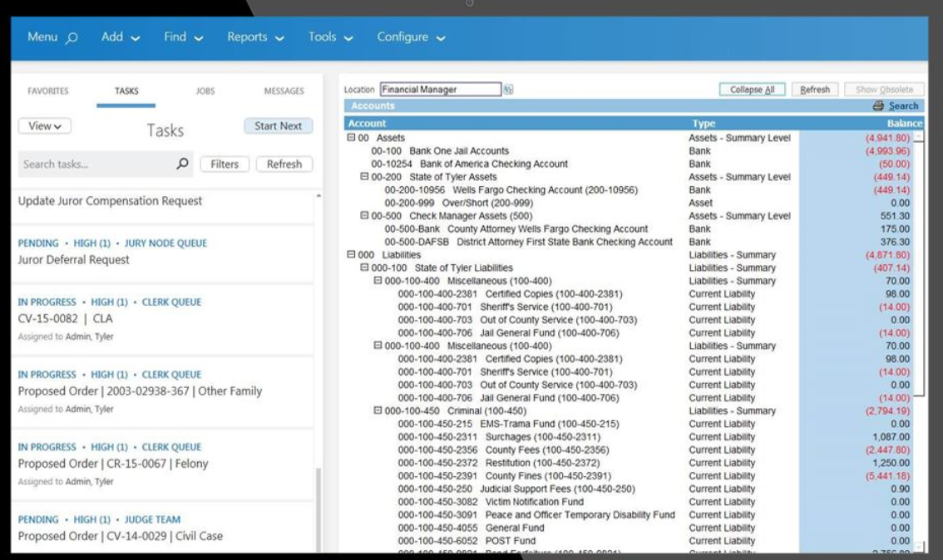Open the Tools menu
The image size is (943, 560).
330,37
